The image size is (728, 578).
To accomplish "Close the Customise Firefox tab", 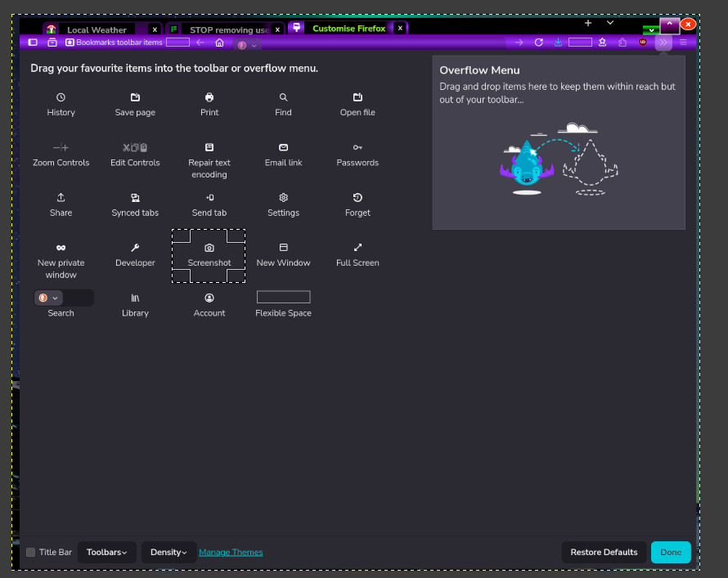I will (x=400, y=29).
